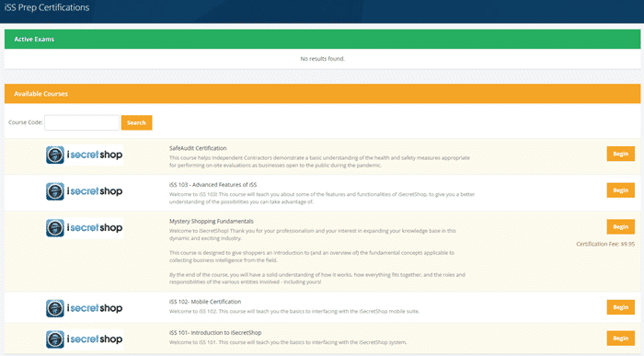The image size is (644, 356).
Task: Click the iSecretShop logo beside SafeAudit Certification
Action: (x=85, y=155)
